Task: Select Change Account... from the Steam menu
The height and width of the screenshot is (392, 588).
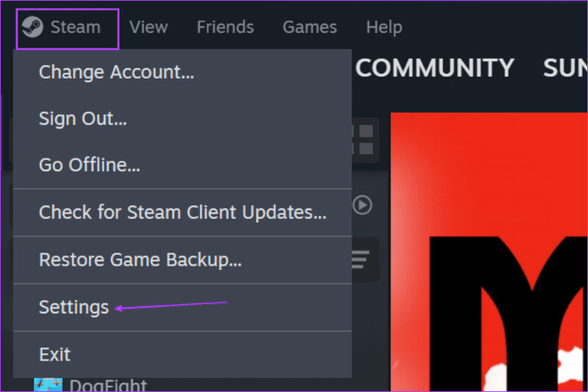Action: coord(182,72)
